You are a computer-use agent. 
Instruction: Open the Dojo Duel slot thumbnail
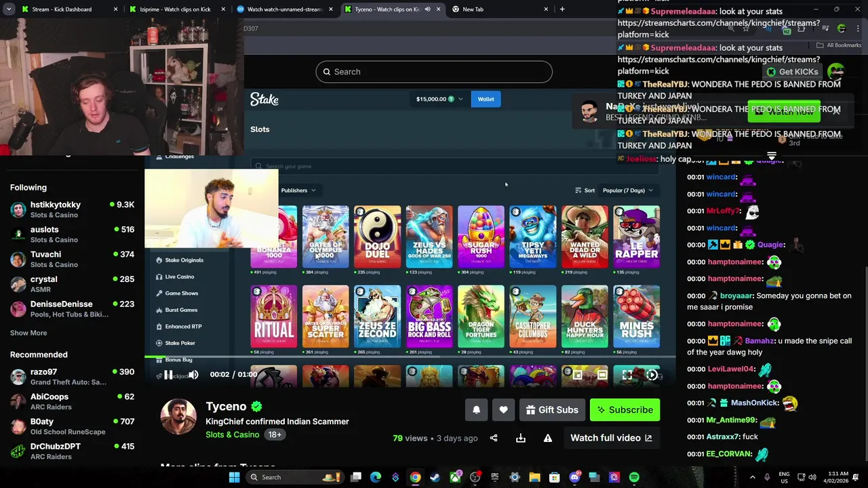(377, 237)
